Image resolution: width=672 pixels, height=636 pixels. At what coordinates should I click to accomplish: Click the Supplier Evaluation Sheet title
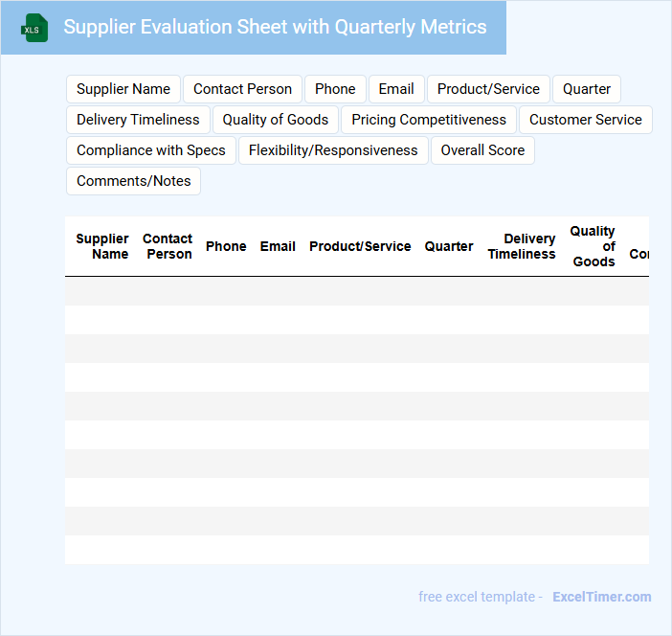(x=275, y=27)
